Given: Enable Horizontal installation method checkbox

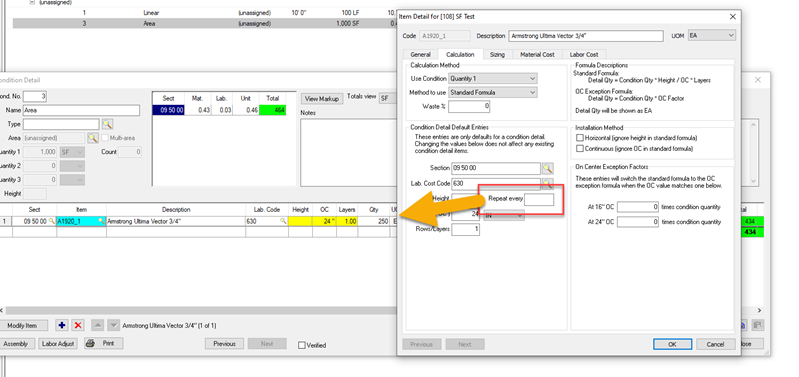Looking at the screenshot, I should (579, 138).
